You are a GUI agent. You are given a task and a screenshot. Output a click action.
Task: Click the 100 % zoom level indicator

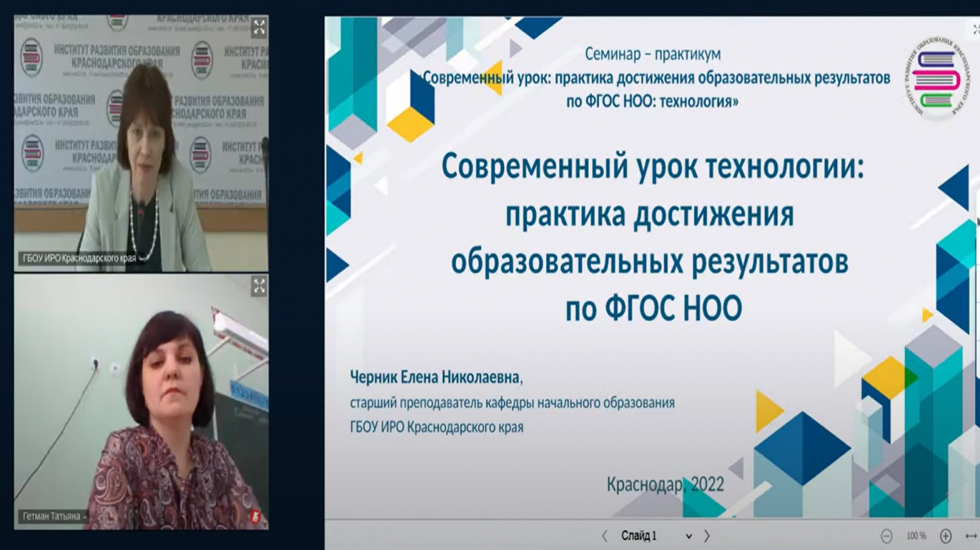click(x=916, y=537)
